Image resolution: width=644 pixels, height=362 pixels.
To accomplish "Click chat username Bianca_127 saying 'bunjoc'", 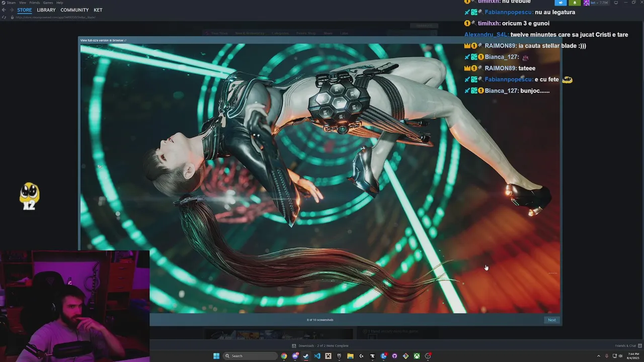I will click(x=503, y=91).
